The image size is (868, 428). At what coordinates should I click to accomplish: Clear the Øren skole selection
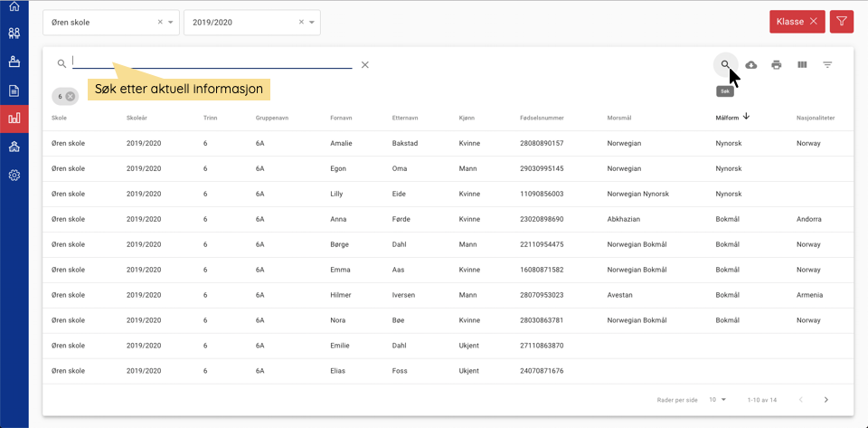pyautogui.click(x=160, y=22)
